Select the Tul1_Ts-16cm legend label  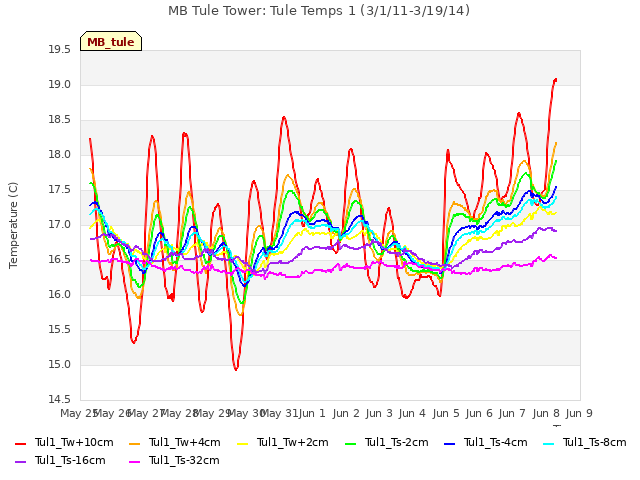(x=70, y=460)
